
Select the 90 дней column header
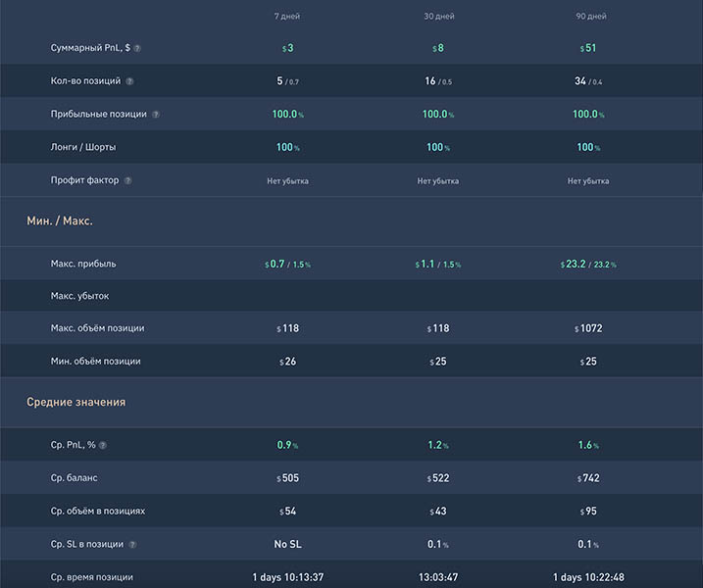(x=588, y=17)
